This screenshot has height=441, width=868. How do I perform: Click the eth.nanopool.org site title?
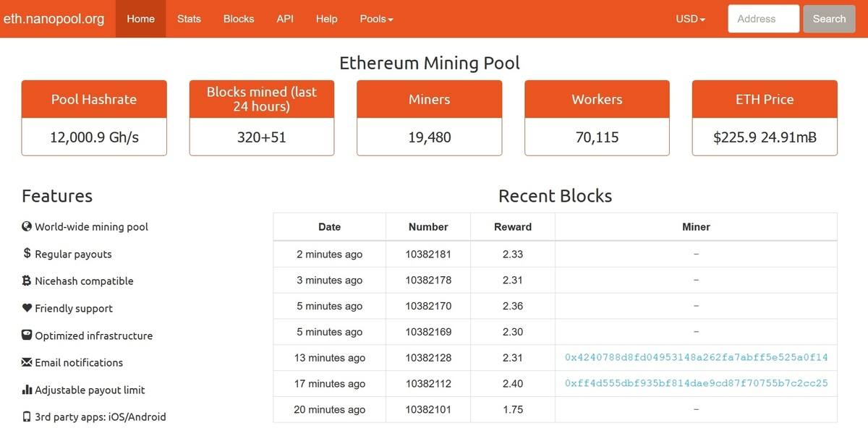pos(54,19)
